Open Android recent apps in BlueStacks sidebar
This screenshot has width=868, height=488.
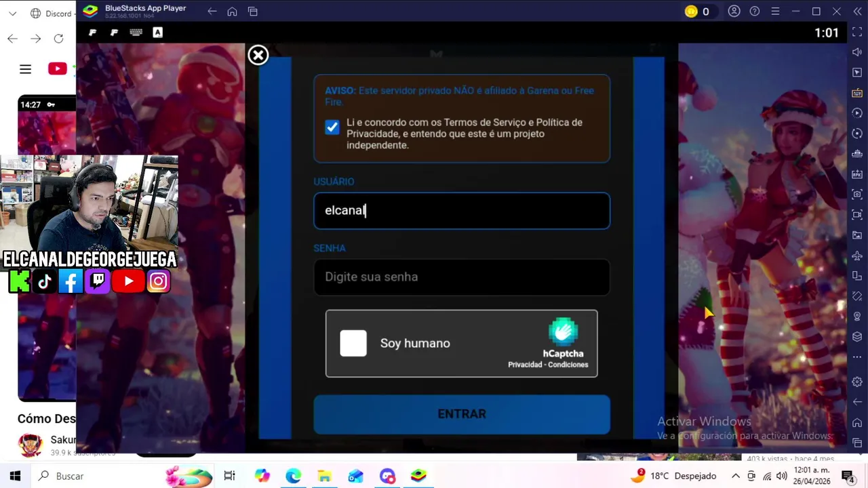857,443
